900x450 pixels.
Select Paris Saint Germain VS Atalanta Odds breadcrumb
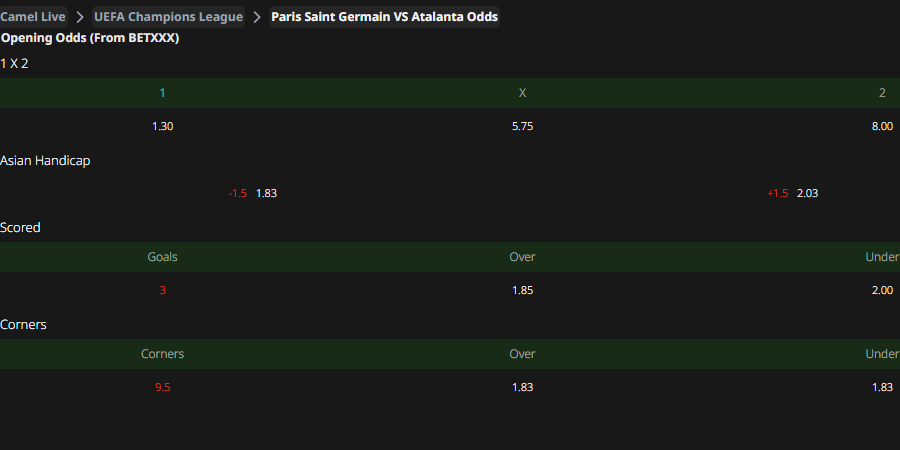point(384,17)
